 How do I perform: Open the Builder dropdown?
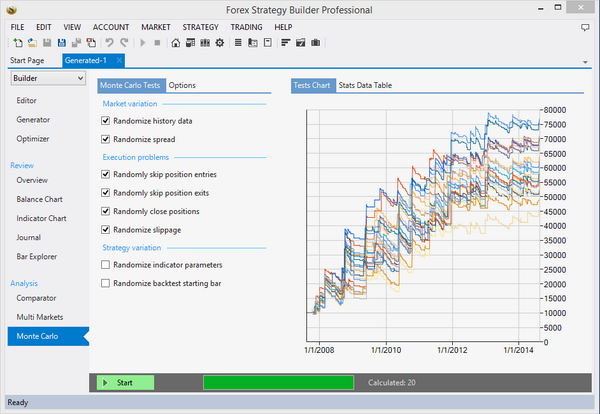pyautogui.click(x=48, y=78)
